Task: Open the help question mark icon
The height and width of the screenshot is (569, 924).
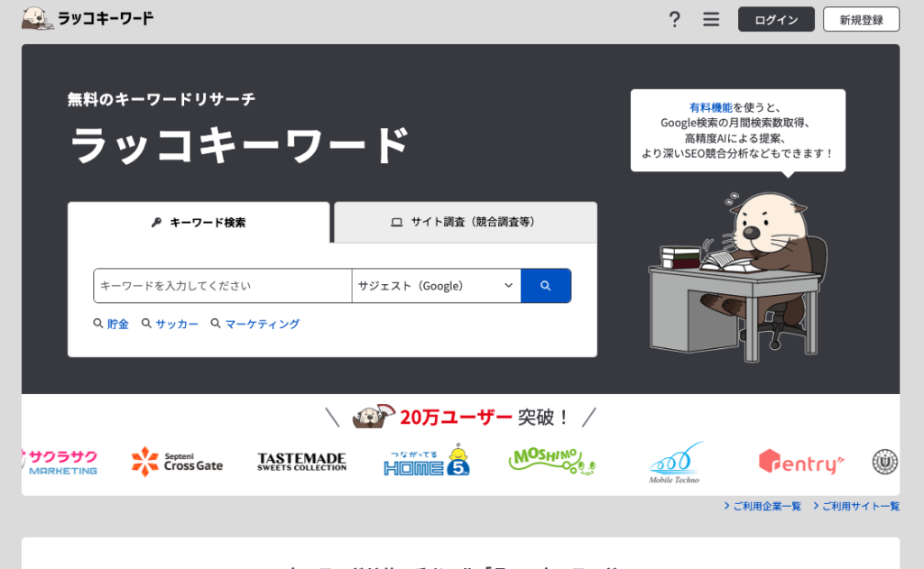Action: [x=674, y=20]
